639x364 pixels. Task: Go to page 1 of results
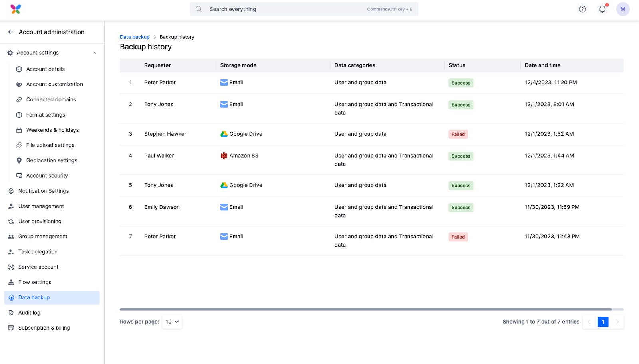[x=603, y=322]
